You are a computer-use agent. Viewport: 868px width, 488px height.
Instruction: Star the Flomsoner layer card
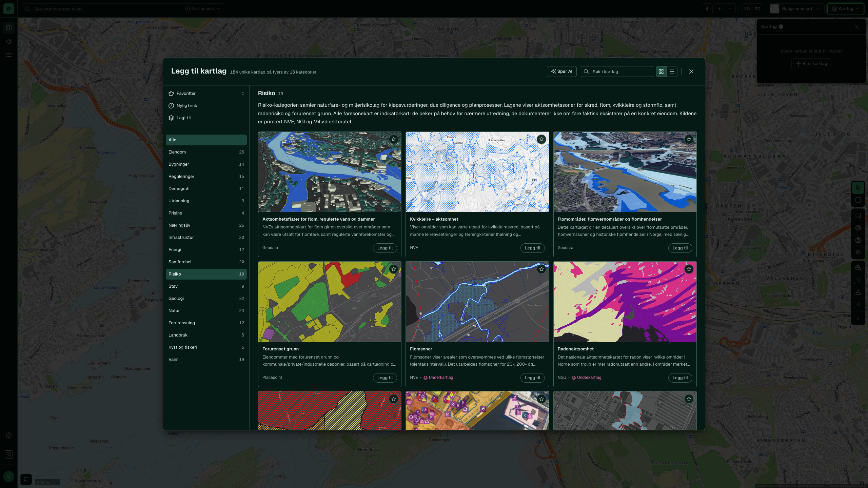pos(541,269)
